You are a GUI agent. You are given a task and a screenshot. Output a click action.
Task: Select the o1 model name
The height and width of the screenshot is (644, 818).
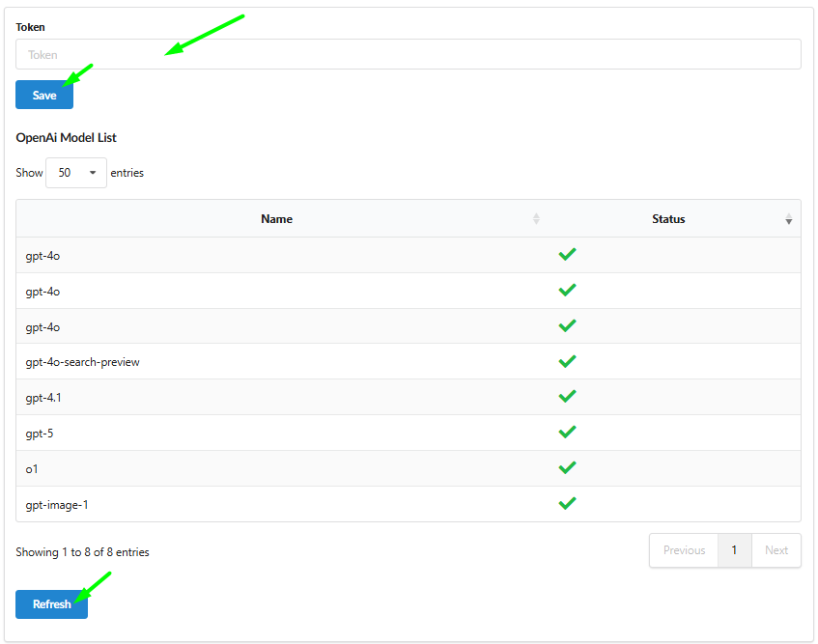[31, 469]
